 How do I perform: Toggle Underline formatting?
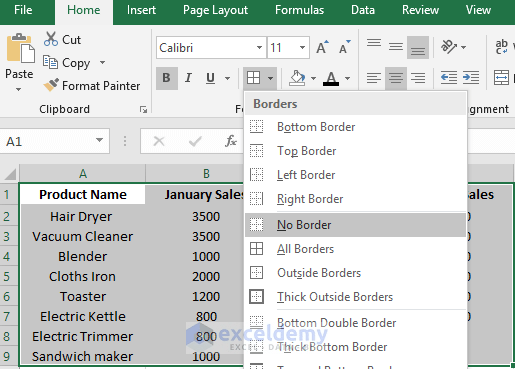click(210, 78)
